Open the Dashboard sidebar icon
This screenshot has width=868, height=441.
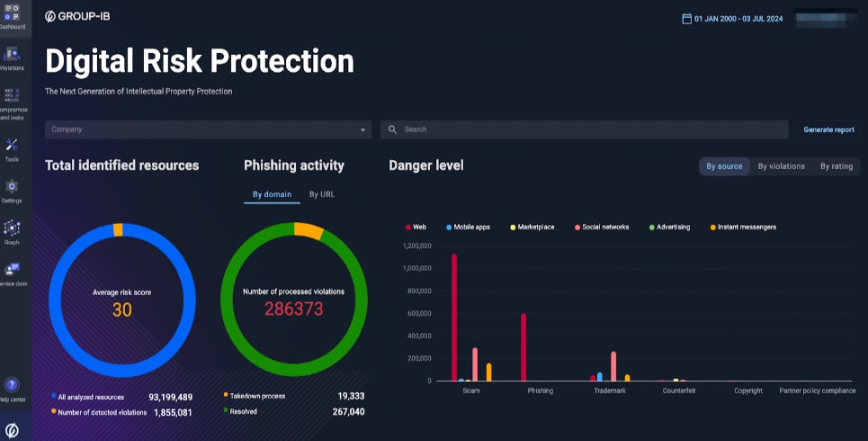[12, 13]
